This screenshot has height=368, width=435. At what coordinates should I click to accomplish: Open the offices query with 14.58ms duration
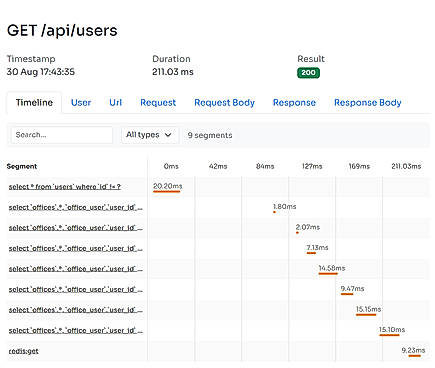76,269
